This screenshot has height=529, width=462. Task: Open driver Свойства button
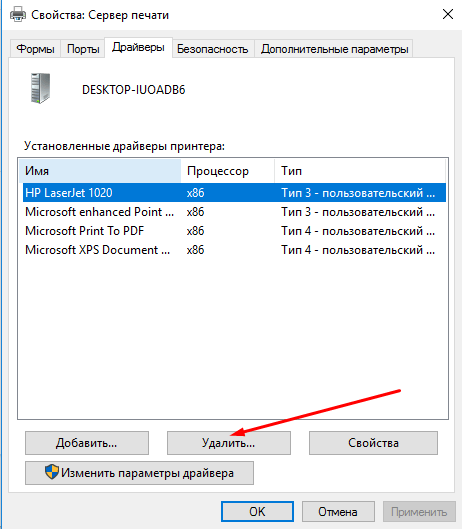[373, 443]
